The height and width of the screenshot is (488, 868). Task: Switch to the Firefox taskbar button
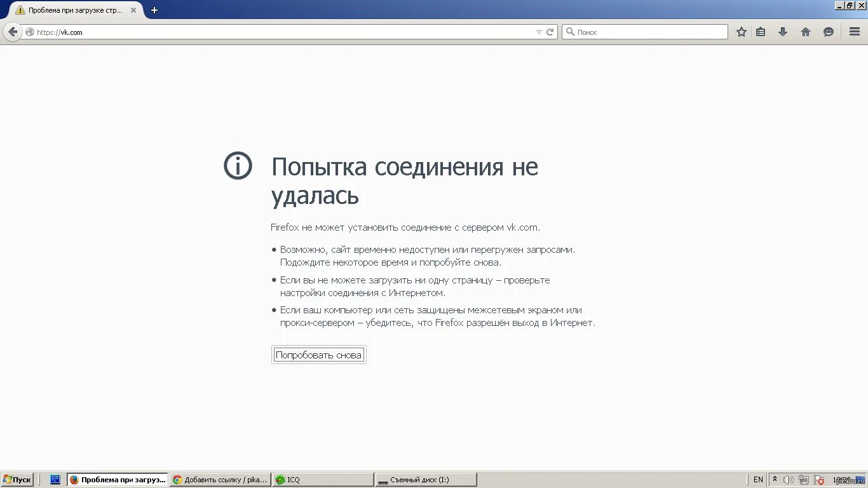click(x=118, y=480)
